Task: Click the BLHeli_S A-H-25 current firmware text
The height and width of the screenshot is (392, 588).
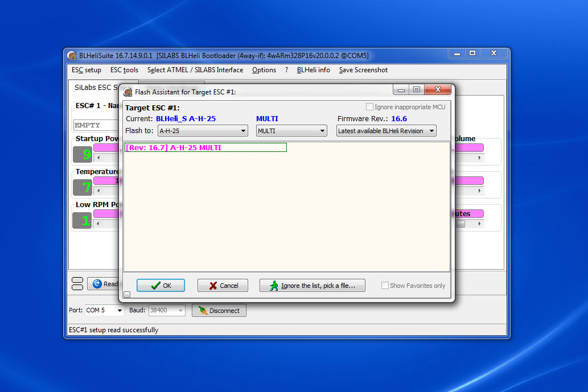Action: tap(186, 119)
